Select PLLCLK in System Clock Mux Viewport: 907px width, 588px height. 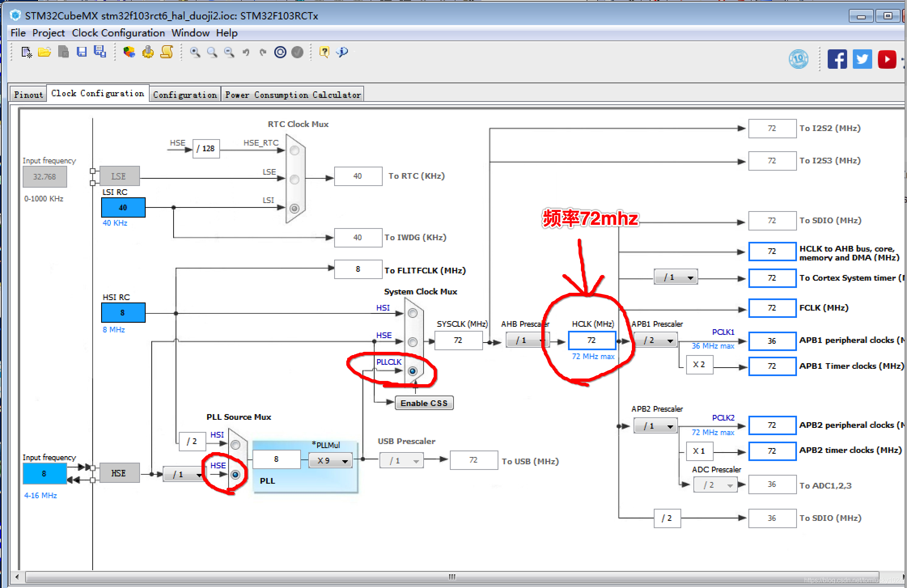point(413,371)
